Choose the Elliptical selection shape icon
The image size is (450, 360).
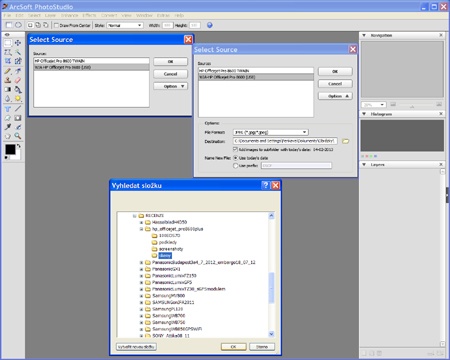[18, 25]
